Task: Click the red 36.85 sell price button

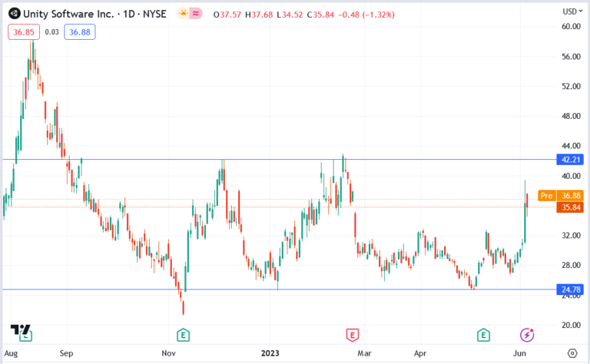Action: tap(23, 31)
